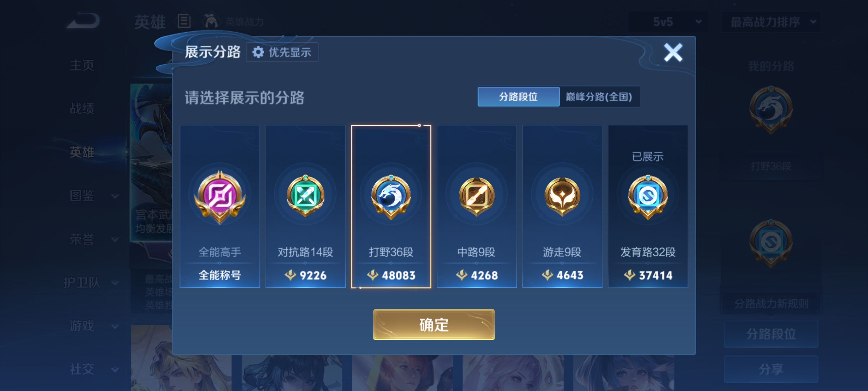Image resolution: width=868 pixels, height=391 pixels.
Task: Switch to 分路段位 toggle option
Action: (x=518, y=97)
